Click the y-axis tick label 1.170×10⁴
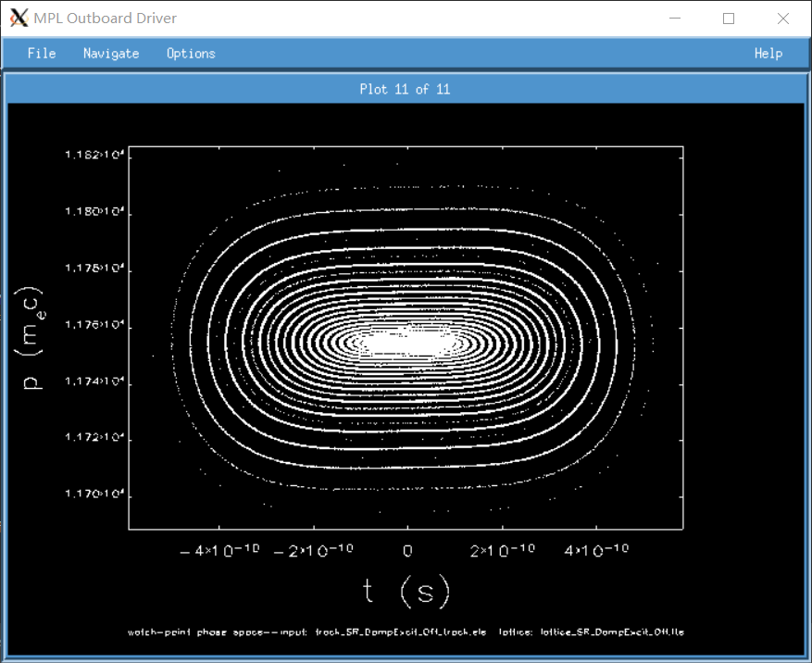Image resolution: width=812 pixels, height=663 pixels. click(x=95, y=495)
